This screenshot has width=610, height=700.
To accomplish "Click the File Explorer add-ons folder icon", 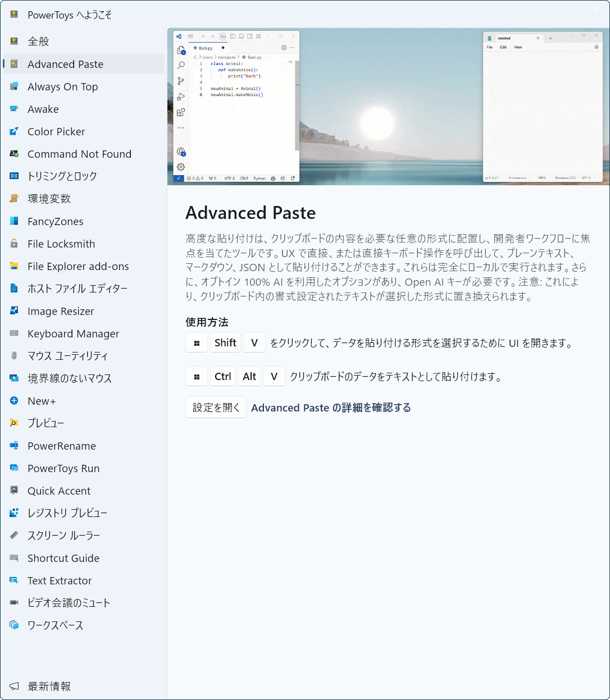I will pos(14,266).
